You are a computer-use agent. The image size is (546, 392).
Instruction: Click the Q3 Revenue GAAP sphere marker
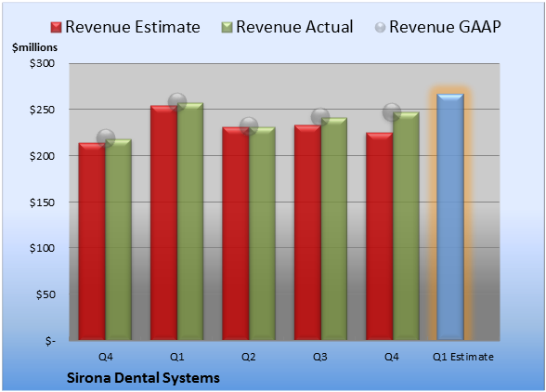(320, 117)
